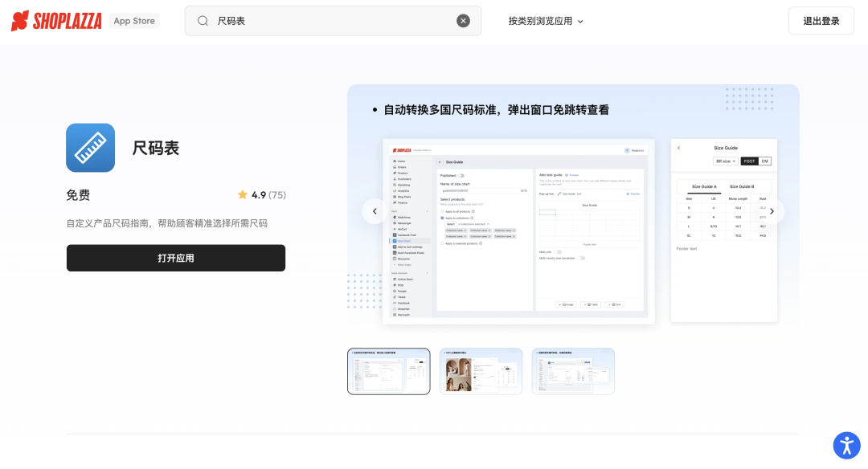This screenshot has width=868, height=469.
Task: Open the App Store badge link
Action: (x=134, y=21)
